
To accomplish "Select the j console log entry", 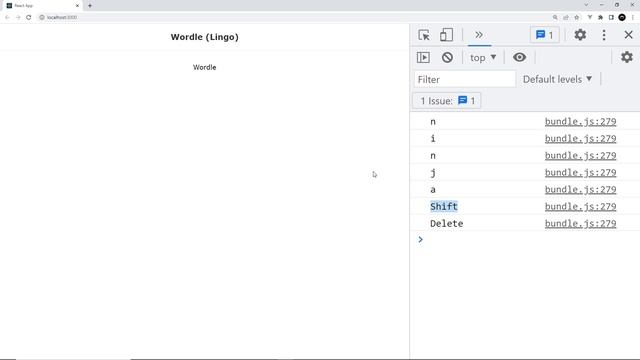I will [x=433, y=173].
